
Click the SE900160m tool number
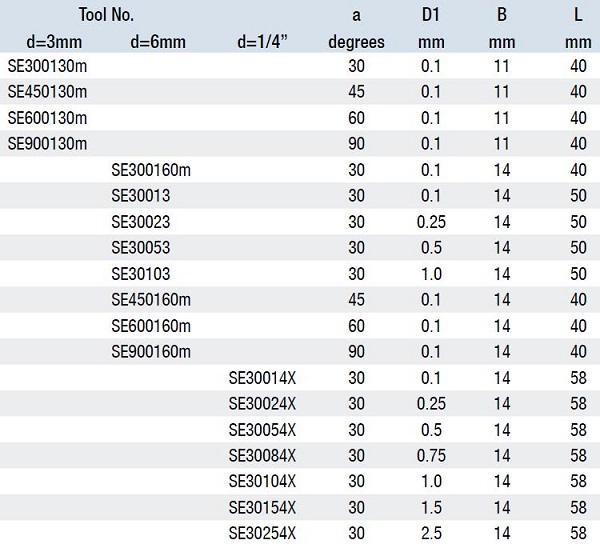152,351
